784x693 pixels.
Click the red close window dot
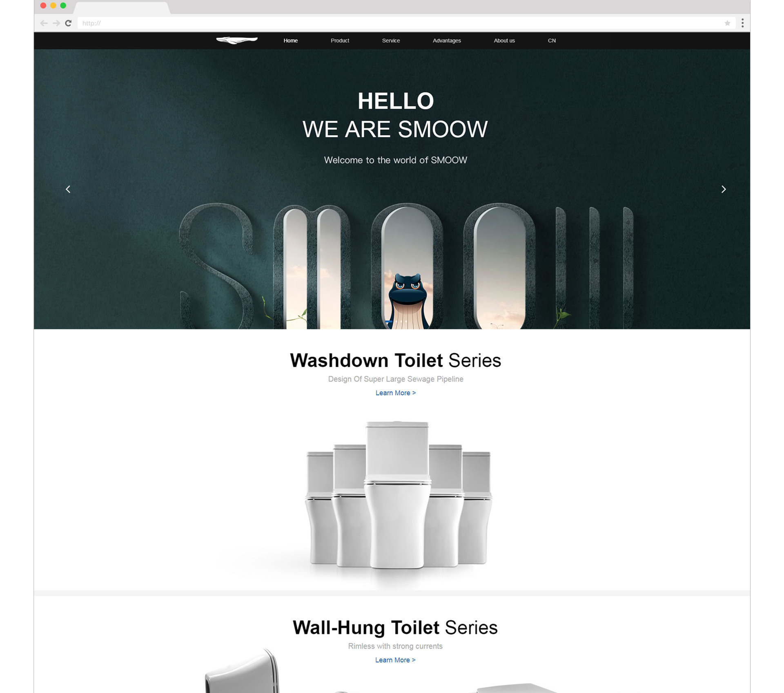pos(43,5)
